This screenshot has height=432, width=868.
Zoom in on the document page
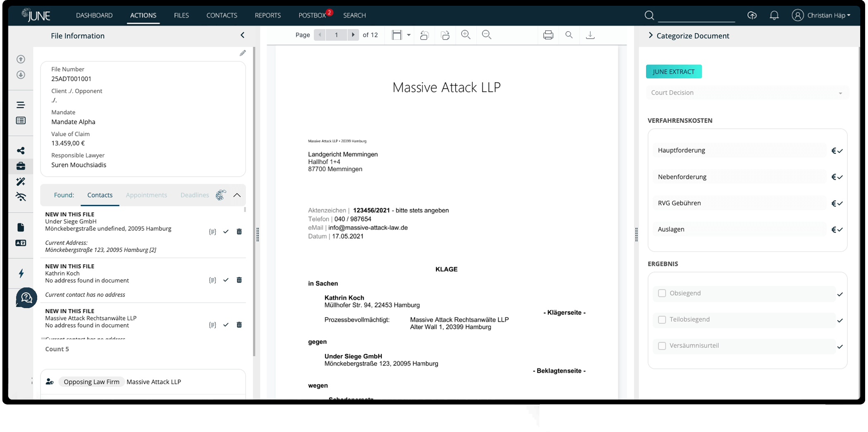pyautogui.click(x=466, y=35)
